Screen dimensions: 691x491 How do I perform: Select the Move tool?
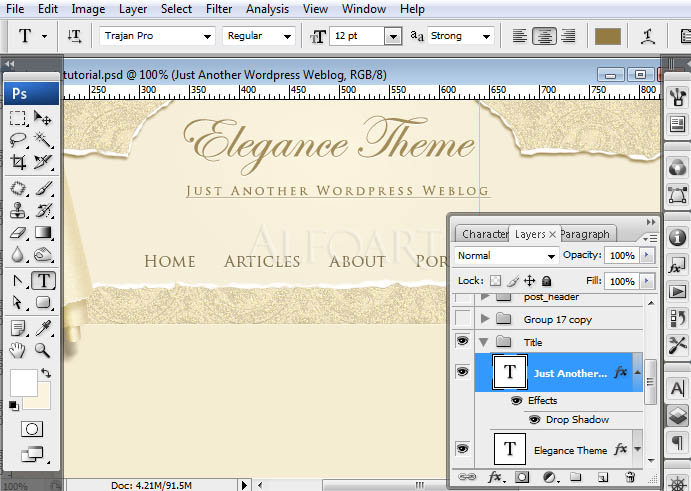[43, 118]
